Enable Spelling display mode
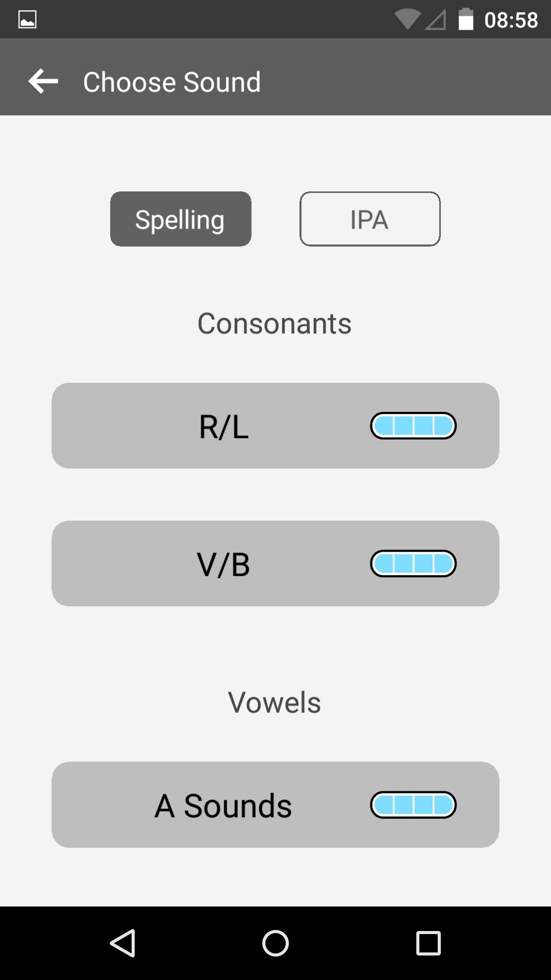The image size is (551, 980). click(x=180, y=219)
